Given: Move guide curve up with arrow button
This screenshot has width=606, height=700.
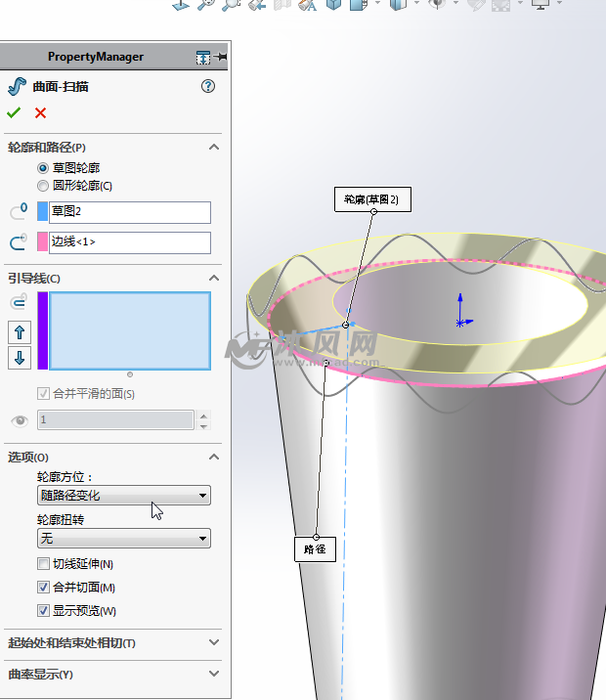Looking at the screenshot, I should pyautogui.click(x=20, y=332).
